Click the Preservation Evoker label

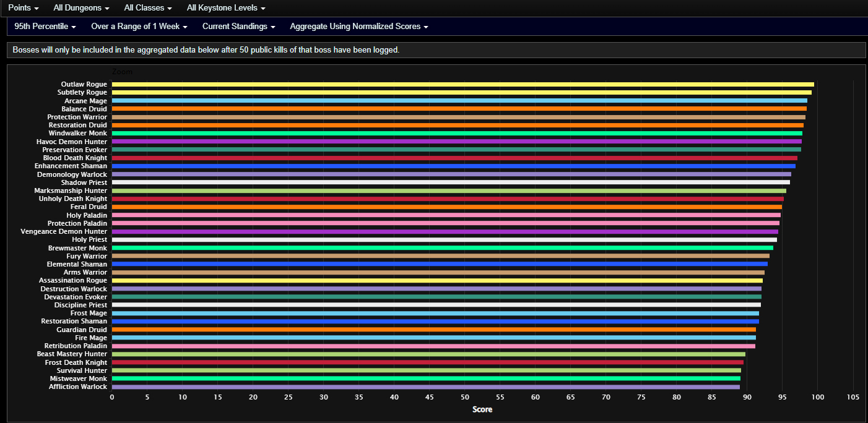74,150
